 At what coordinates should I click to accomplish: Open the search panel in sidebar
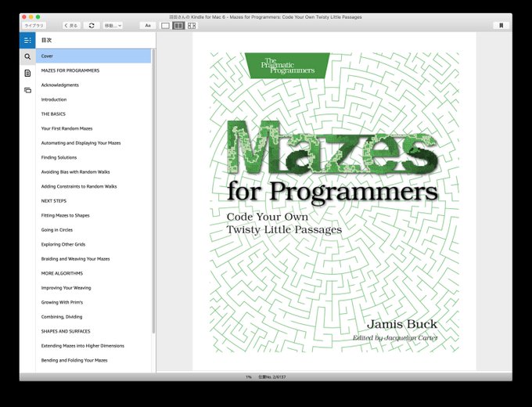pos(27,56)
